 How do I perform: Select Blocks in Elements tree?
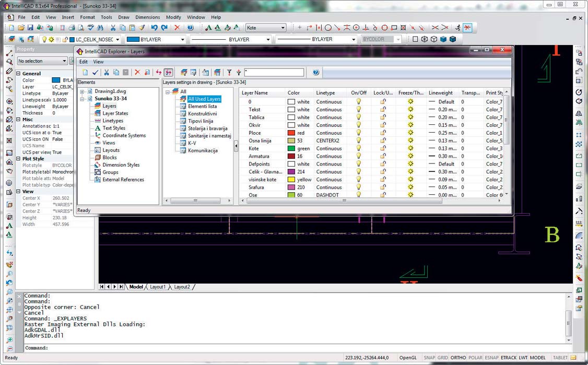pos(110,158)
